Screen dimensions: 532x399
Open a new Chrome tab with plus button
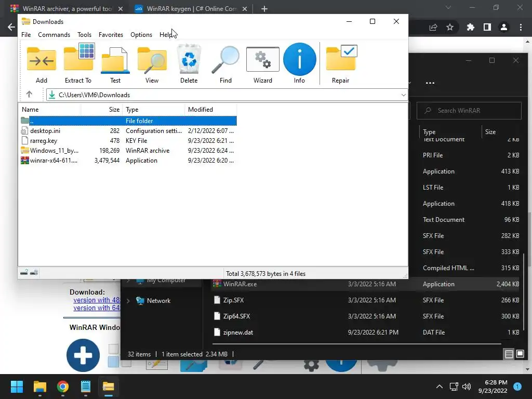pyautogui.click(x=264, y=9)
